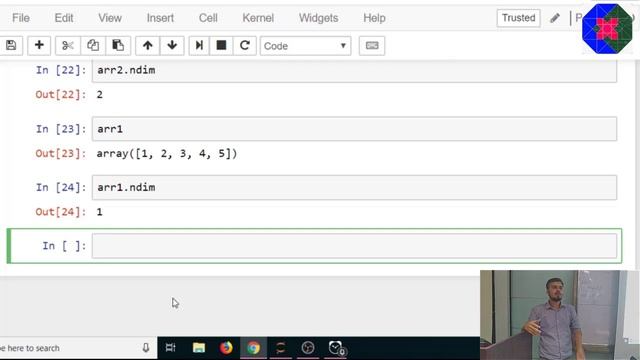
Task: Paste cells below with clipboard icon
Action: pos(118,45)
